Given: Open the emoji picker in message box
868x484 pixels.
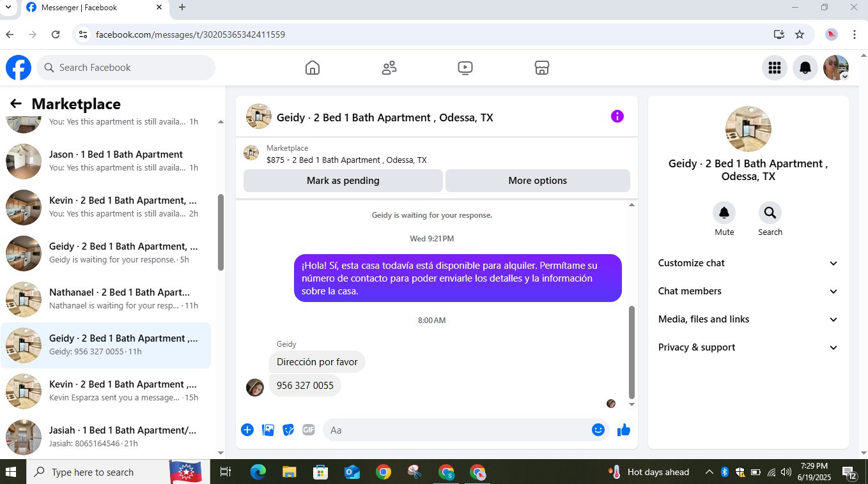Looking at the screenshot, I should tap(598, 430).
